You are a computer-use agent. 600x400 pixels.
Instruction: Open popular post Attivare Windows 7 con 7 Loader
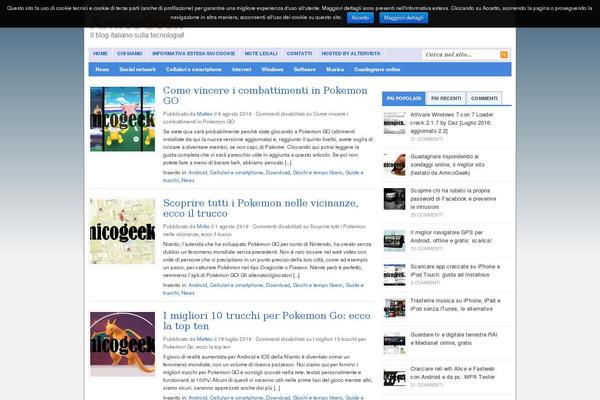tap(452, 122)
